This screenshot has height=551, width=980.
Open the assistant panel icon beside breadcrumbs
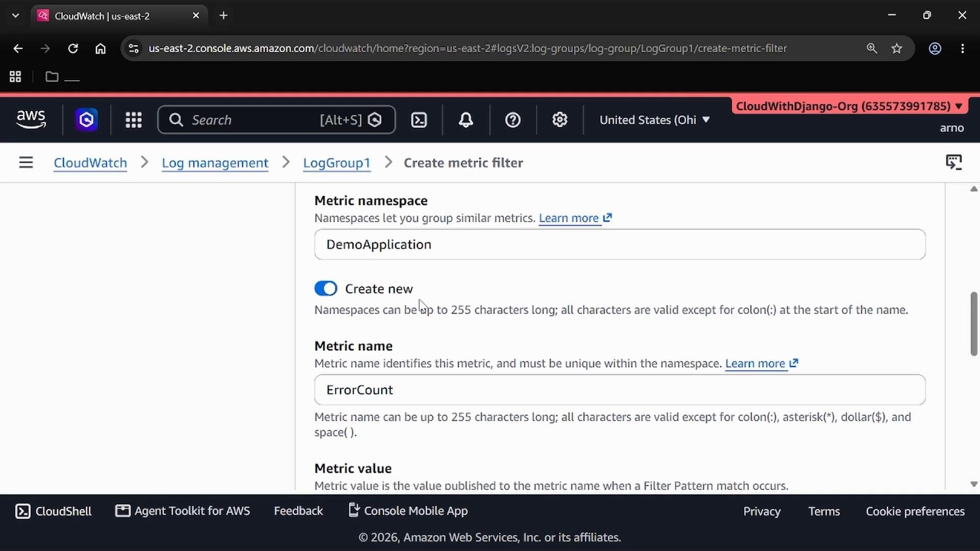953,162
